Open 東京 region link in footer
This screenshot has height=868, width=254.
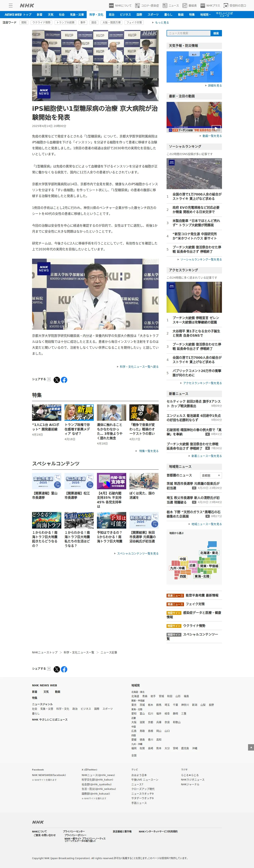pos(134,705)
